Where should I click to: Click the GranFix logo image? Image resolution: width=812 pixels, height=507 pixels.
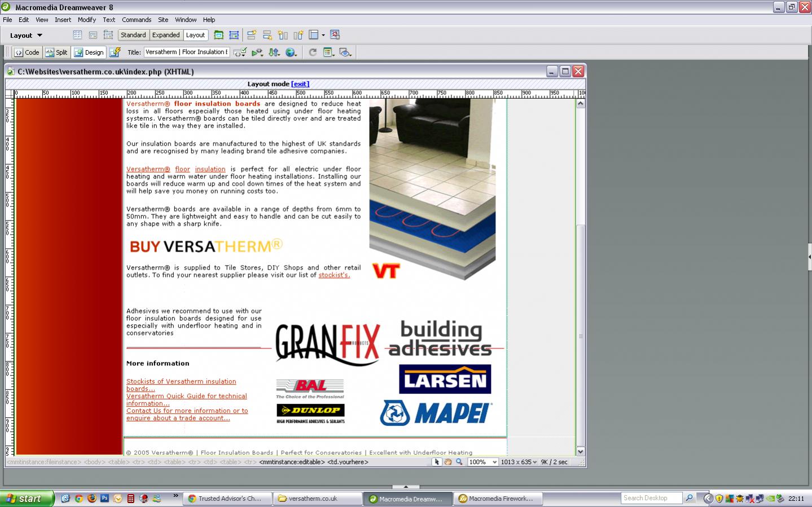(x=328, y=345)
